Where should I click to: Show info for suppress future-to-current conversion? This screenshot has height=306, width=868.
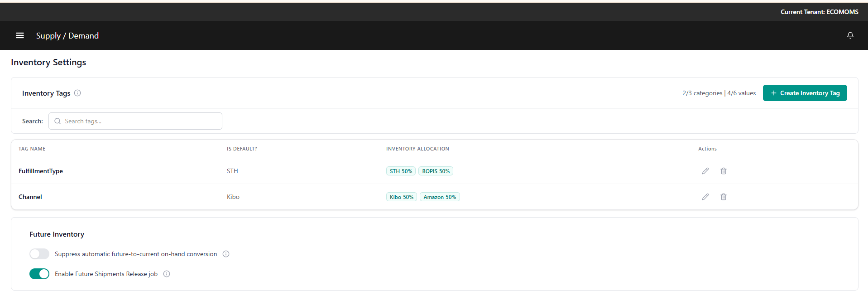point(226,254)
